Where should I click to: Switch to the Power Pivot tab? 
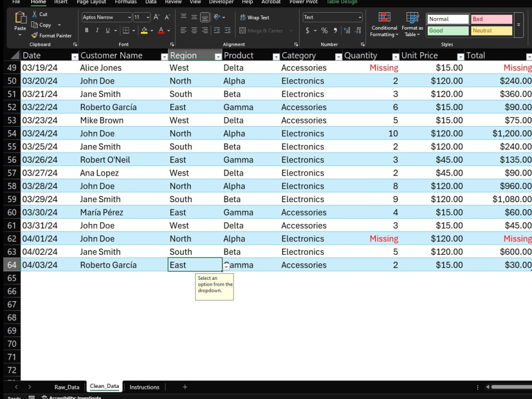coord(304,2)
